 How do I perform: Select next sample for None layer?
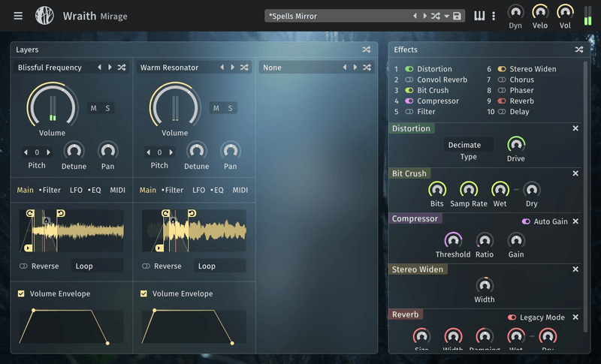click(x=355, y=68)
